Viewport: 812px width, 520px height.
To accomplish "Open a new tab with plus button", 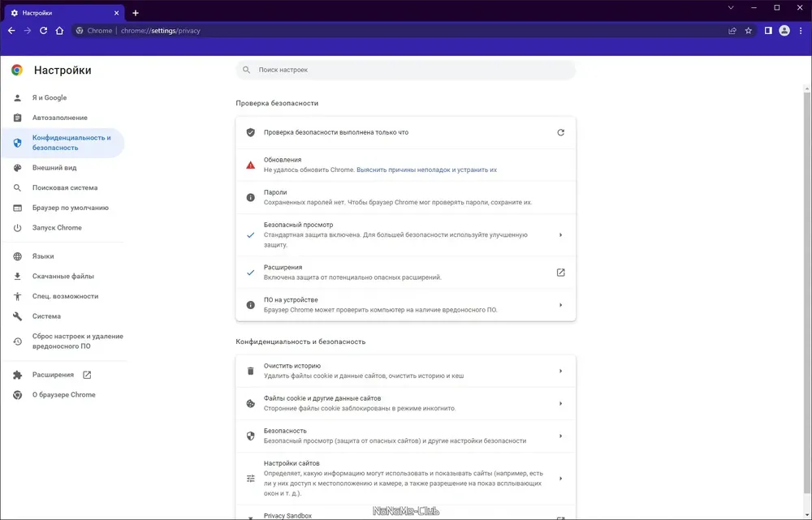I will [135, 13].
